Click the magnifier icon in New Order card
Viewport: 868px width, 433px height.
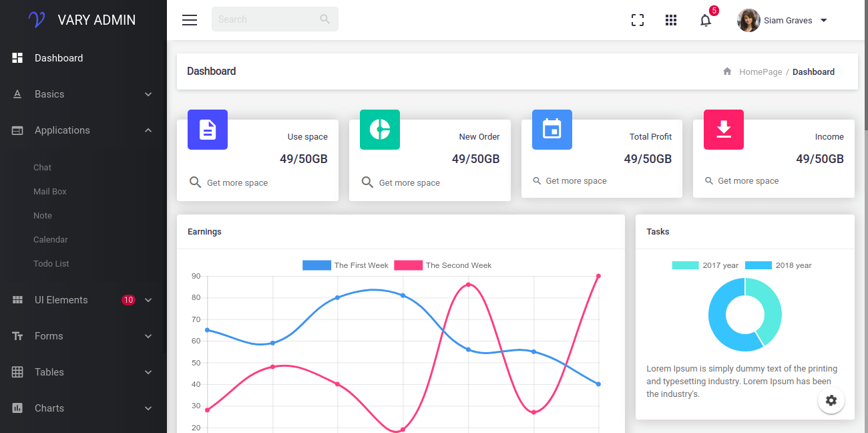(367, 182)
